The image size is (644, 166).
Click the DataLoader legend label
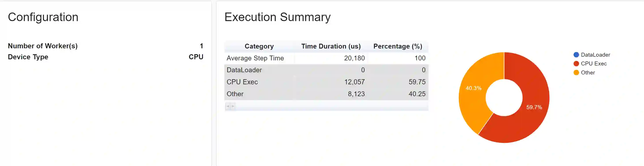[x=595, y=55]
